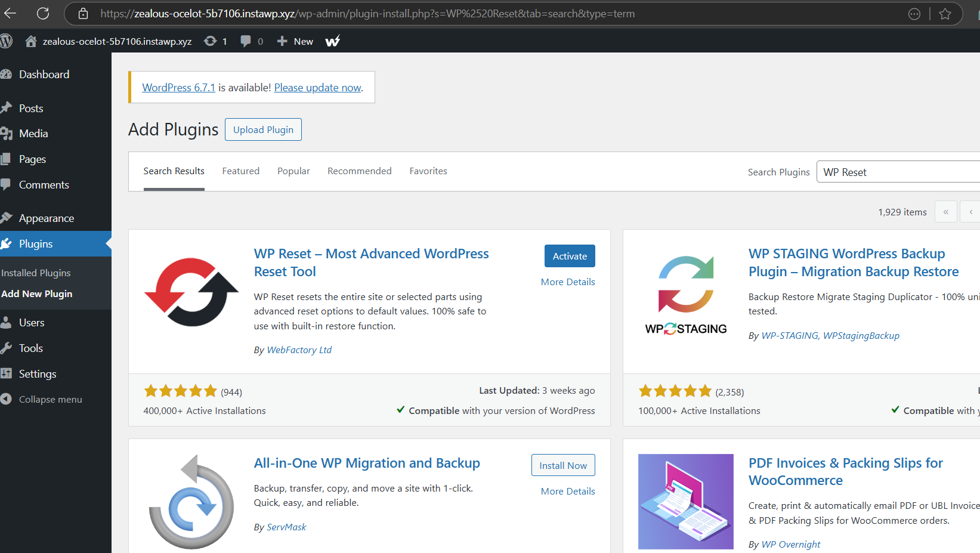Viewport: 980px width, 553px height.
Task: Switch to the Featured tab
Action: [241, 171]
